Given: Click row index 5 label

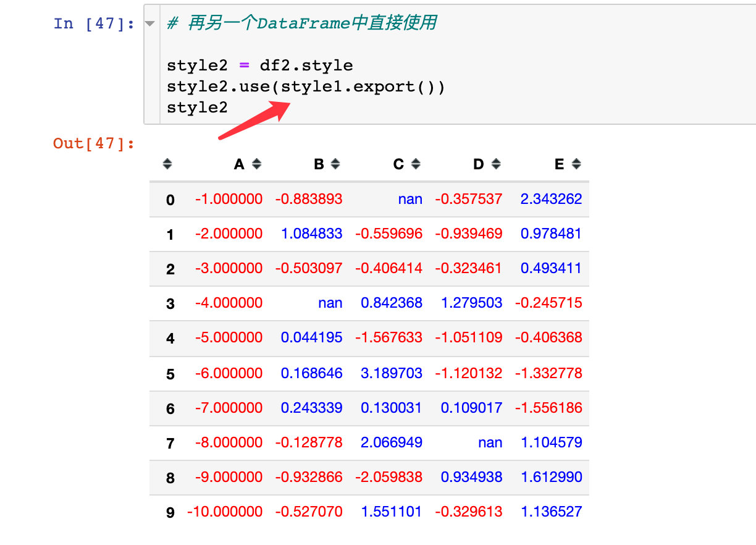Looking at the screenshot, I should (x=170, y=374).
